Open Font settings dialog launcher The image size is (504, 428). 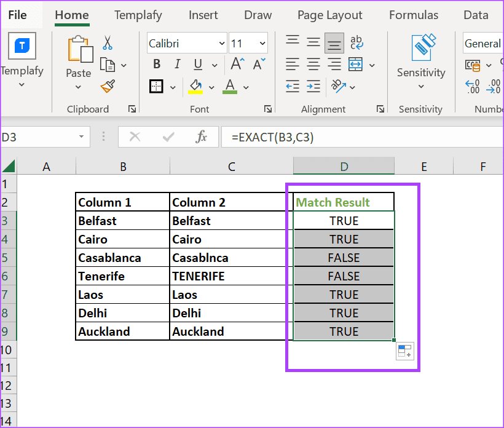coord(268,109)
